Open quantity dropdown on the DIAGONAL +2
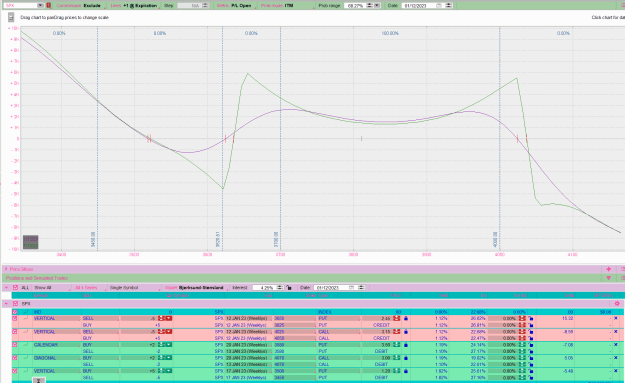Viewport: 625px width, 383px height. coord(169,358)
